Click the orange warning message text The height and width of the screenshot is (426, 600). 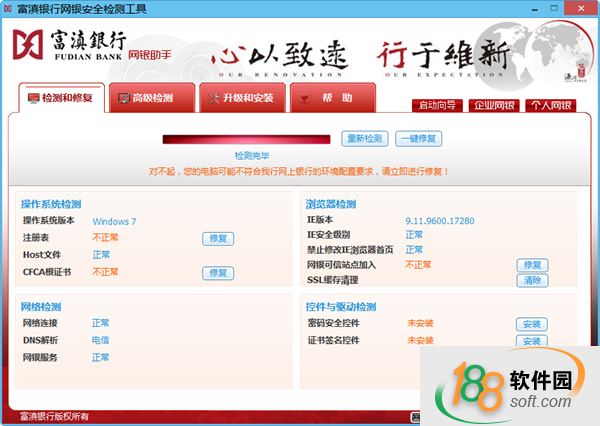pos(298,171)
